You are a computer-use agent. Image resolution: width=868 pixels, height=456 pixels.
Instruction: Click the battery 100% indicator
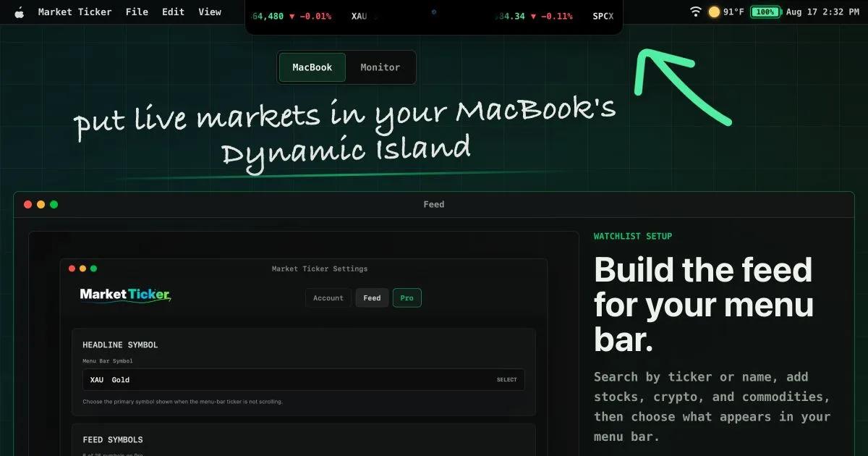765,12
